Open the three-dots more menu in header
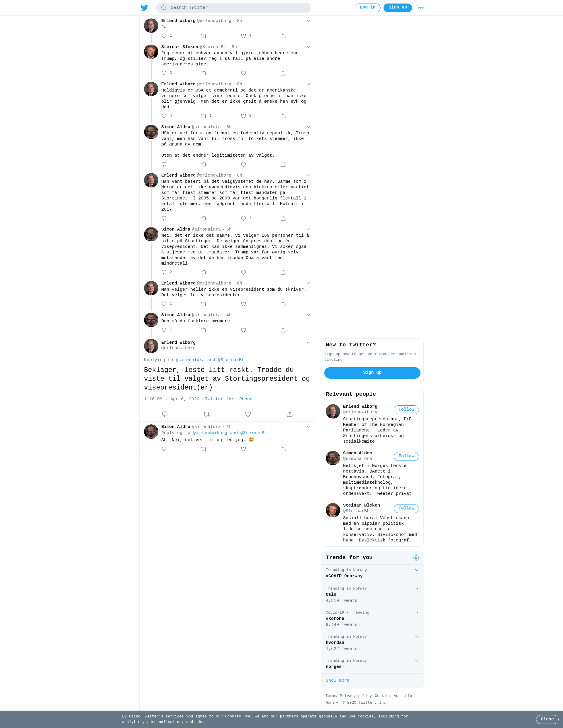563x728 pixels. pyautogui.click(x=421, y=8)
